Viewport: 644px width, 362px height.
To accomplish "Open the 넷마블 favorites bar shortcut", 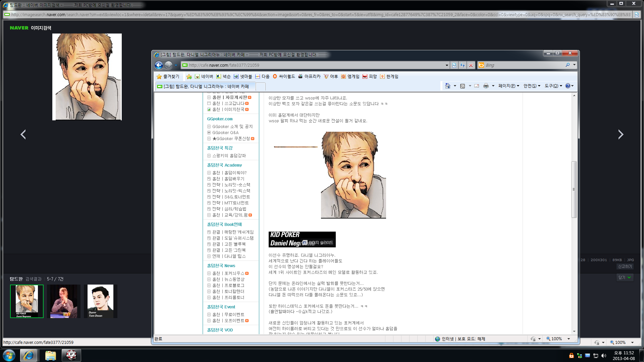I will pos(243,76).
